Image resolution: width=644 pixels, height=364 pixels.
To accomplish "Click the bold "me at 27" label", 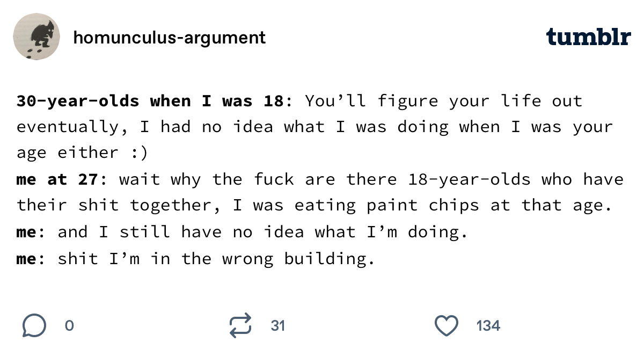I will (57, 179).
